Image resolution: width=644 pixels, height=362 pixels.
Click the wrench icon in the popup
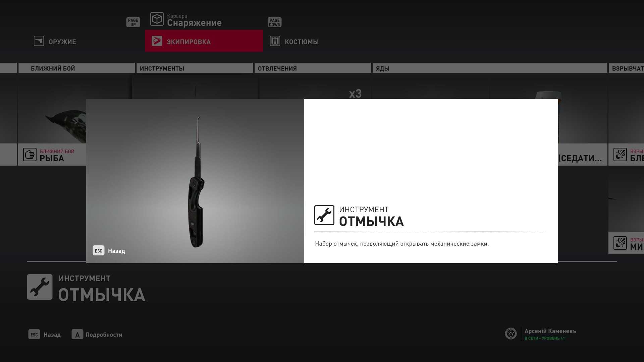coord(324,215)
